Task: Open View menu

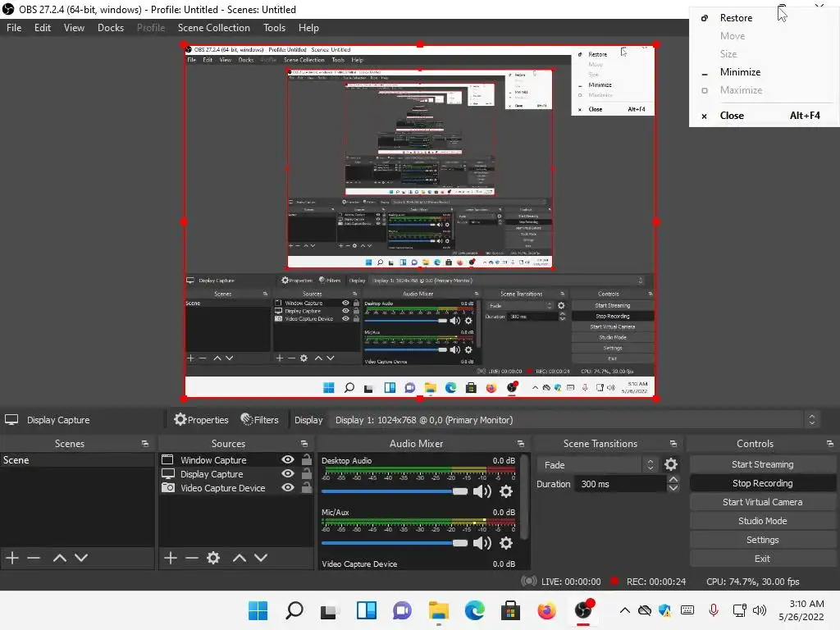Action: coord(74,28)
